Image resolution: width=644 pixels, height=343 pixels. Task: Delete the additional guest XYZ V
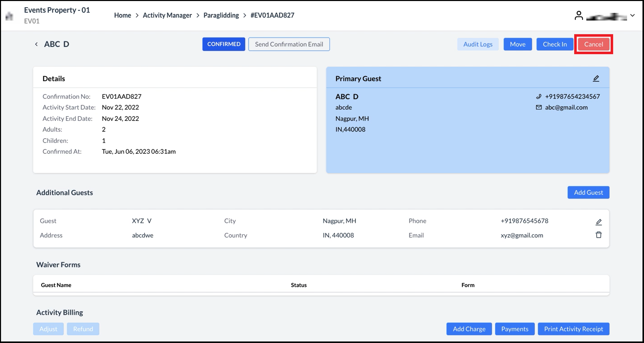(x=599, y=235)
